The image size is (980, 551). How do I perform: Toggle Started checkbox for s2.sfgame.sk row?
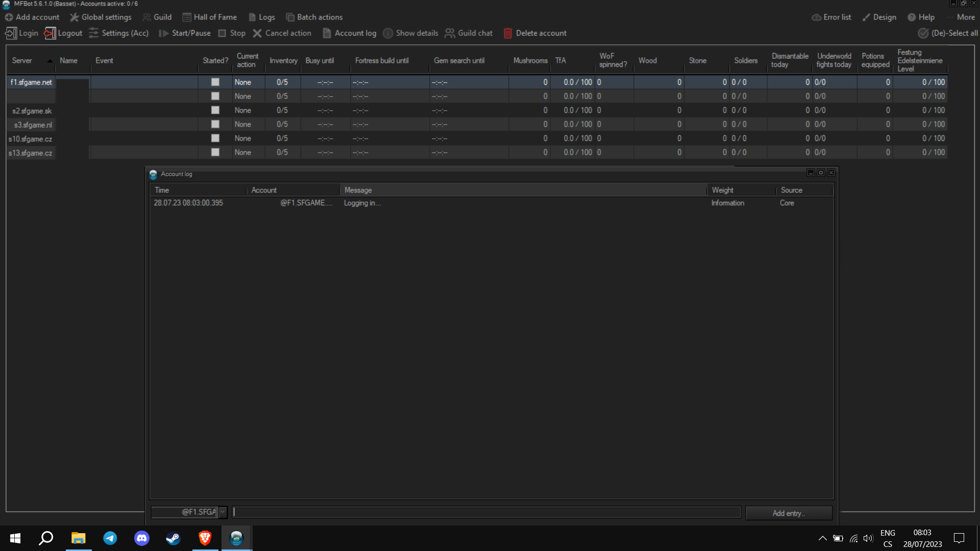[x=215, y=110]
